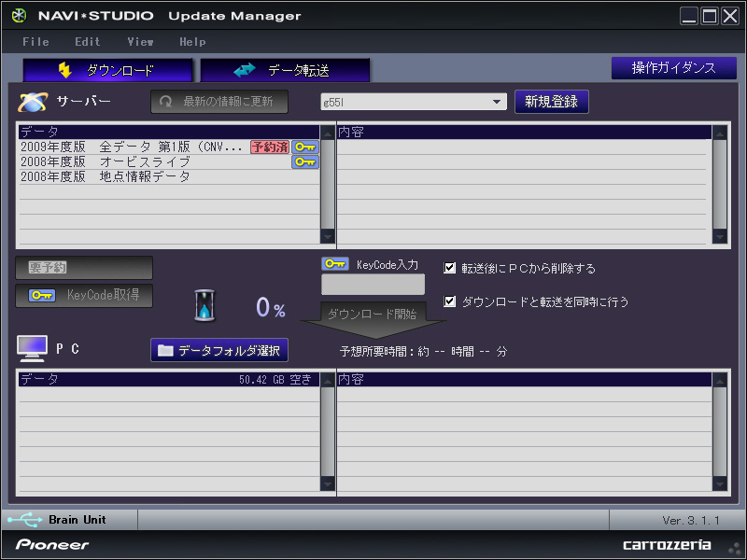747x560 pixels.
Task: Select the ダウンロード tab
Action: 107,70
